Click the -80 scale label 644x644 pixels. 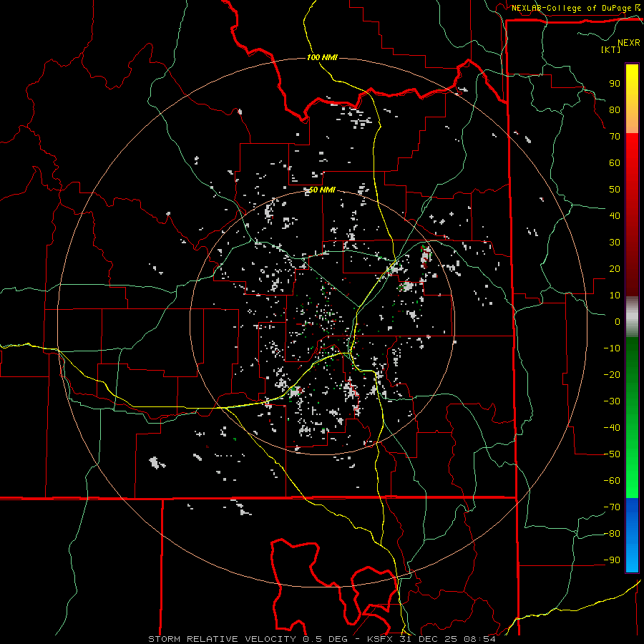pos(612,534)
